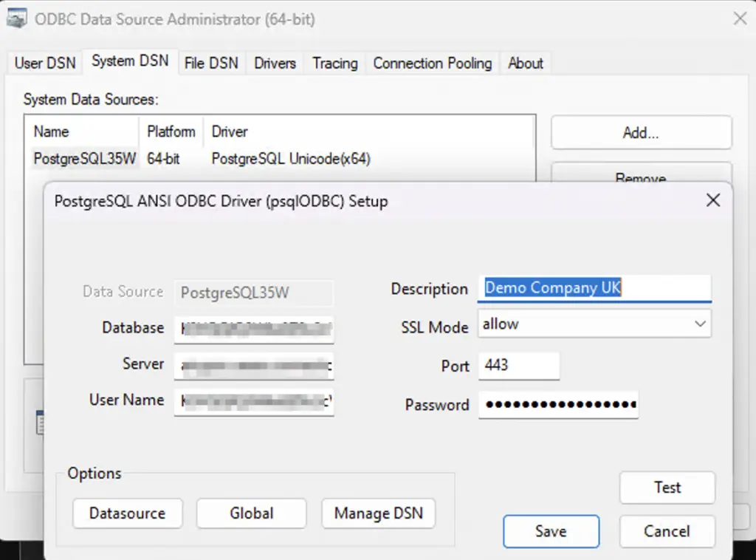Switch to the Connection Pooling tab

point(432,63)
